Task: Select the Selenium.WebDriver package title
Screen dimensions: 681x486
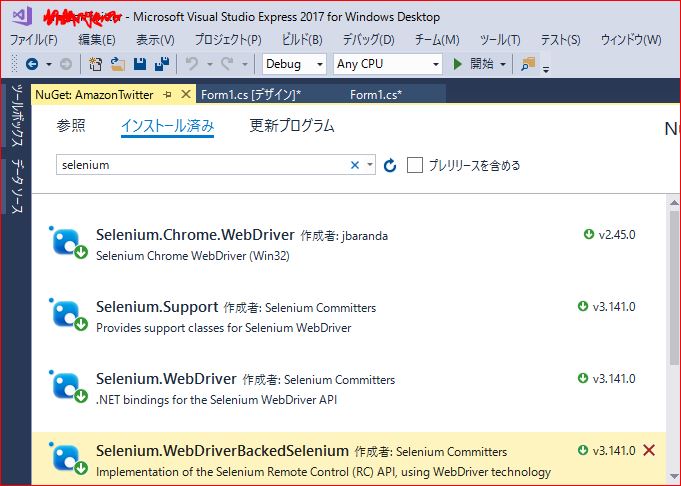Action: click(166, 379)
